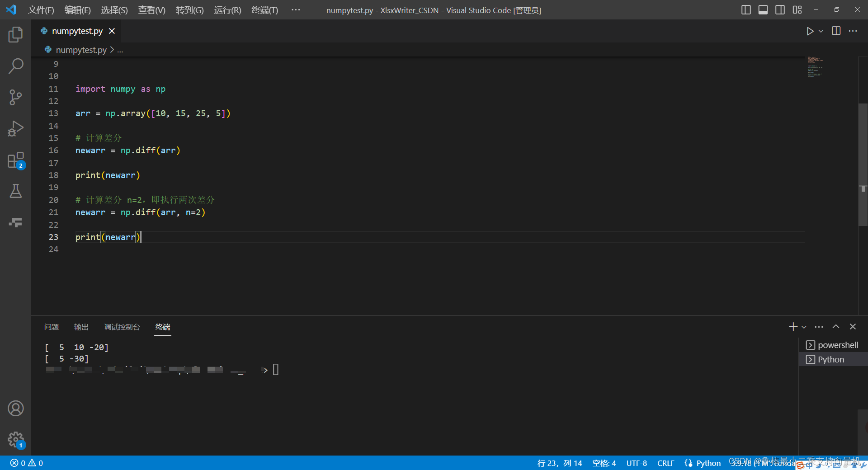Change indentation via 空格: 4
Viewport: 868px width, 470px height.
pos(604,463)
